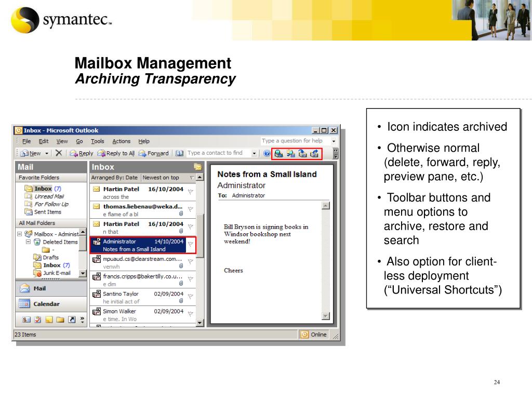Screen dimensions: 532x399
Task: Click the store in vault toolbar icon
Action: click(302, 153)
